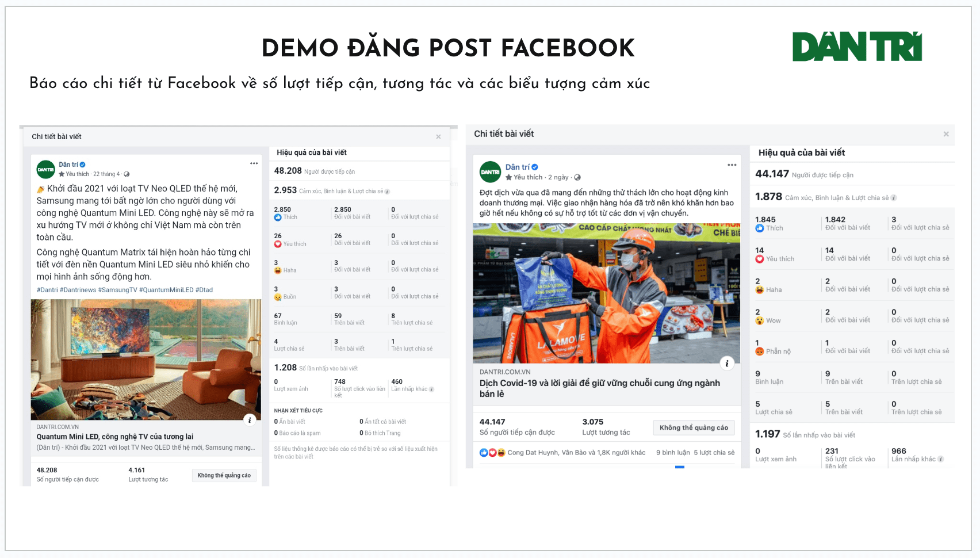Image resolution: width=980 pixels, height=558 pixels.
Task: Close the right Chi tiết bài viết panel
Action: coord(946,134)
